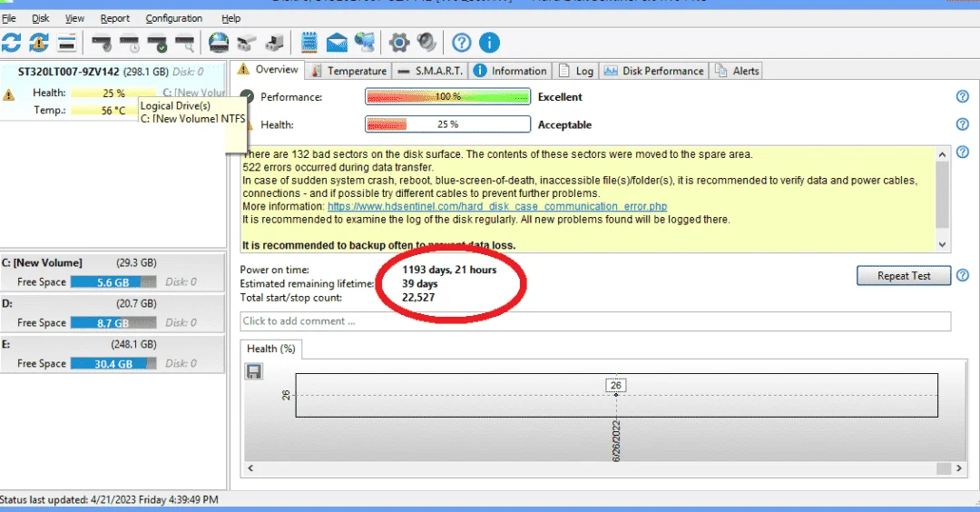Screen dimensions: 980x512
Task: Click the C: Free Space 5.6 GB bar
Action: [113, 282]
